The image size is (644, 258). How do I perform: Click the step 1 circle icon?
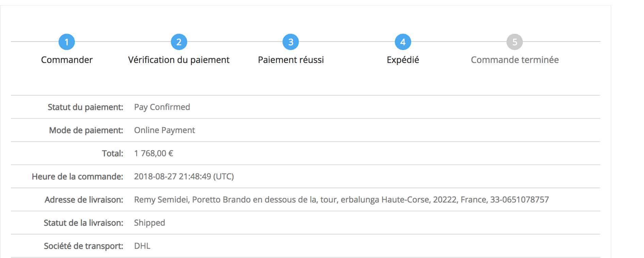point(67,42)
